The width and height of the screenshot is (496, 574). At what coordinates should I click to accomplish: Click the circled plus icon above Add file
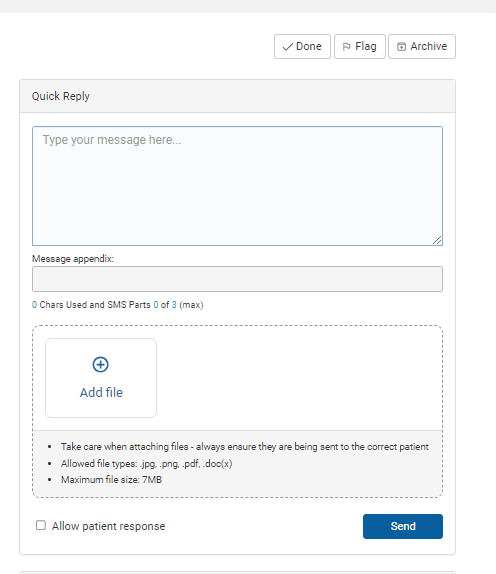[100, 364]
